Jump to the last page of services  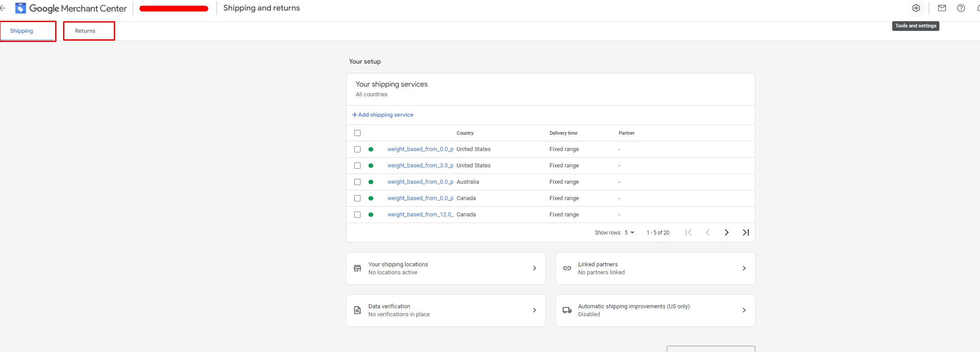point(746,232)
